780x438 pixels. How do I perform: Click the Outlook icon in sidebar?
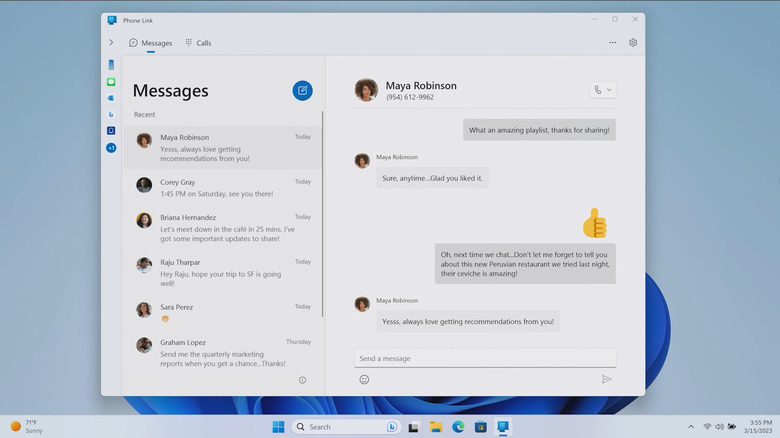[111, 98]
